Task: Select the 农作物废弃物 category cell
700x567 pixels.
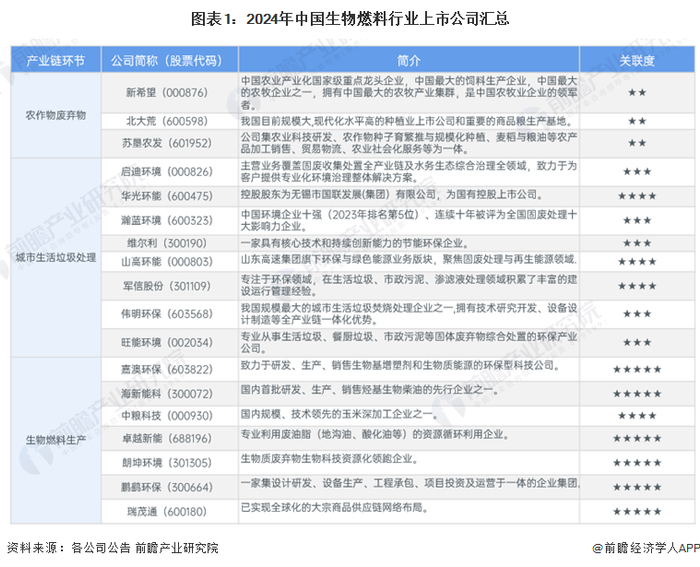Action: click(56, 115)
